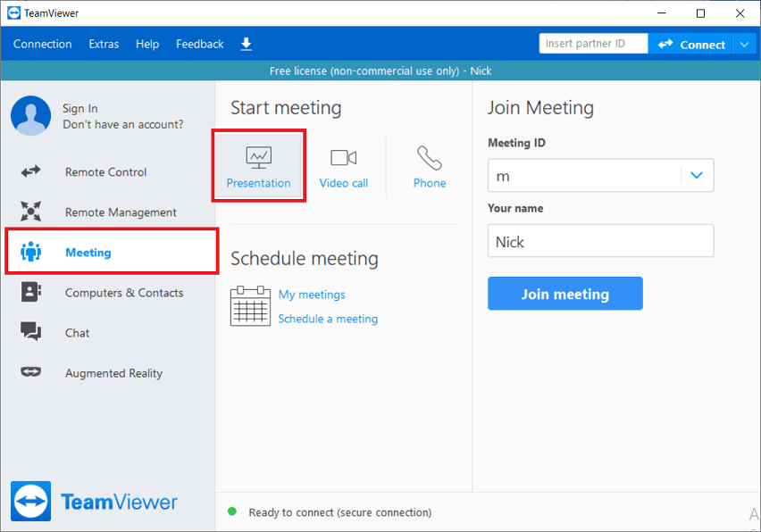Focus the Insert partner ID field
This screenshot has height=532, width=761.
[x=594, y=44]
